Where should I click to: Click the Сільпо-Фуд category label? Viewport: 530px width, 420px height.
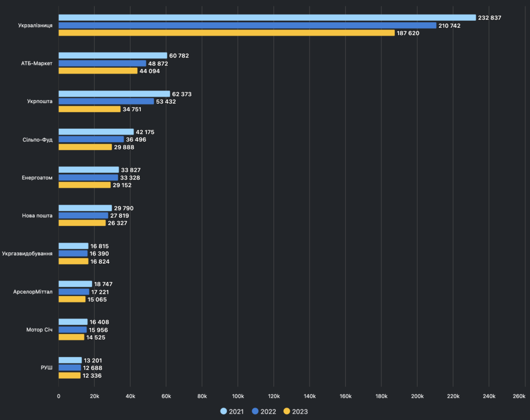click(x=37, y=140)
